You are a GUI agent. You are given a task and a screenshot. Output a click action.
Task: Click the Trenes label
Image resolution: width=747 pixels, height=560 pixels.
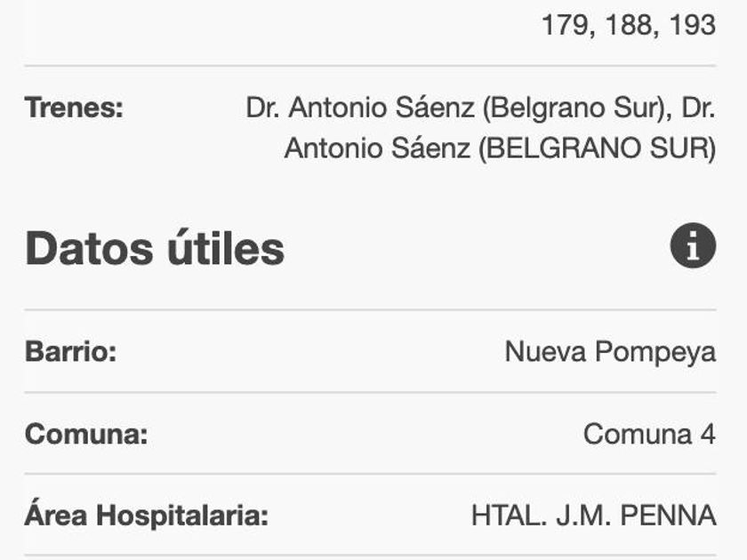[74, 108]
